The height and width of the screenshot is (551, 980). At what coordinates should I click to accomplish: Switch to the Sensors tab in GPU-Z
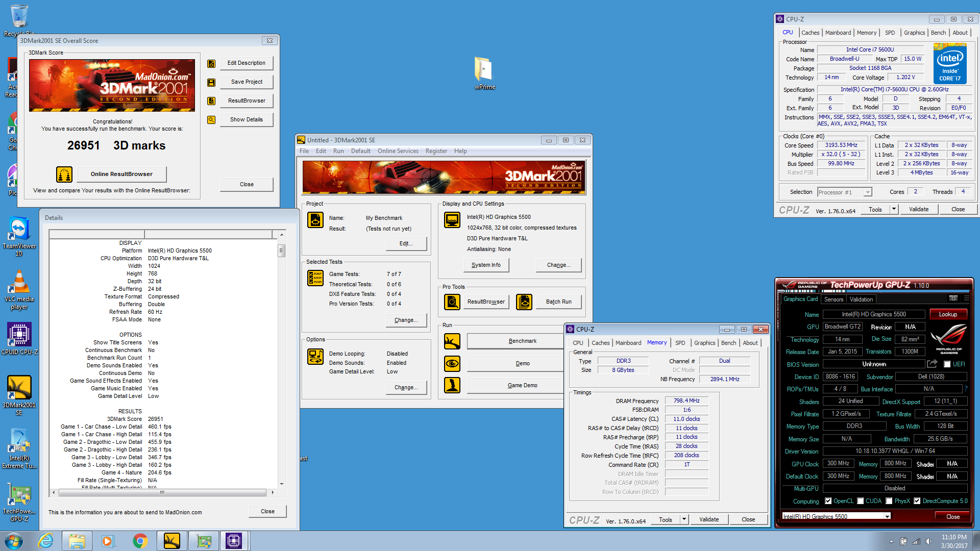(x=834, y=299)
